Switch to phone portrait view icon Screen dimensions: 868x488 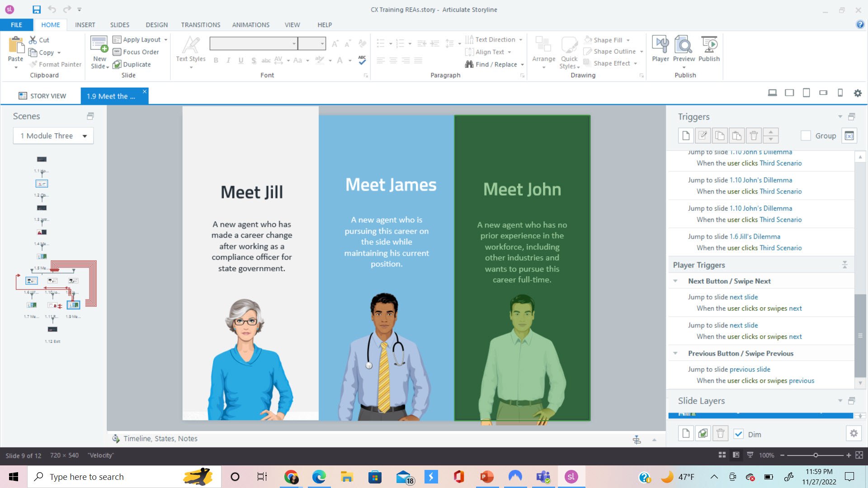tap(840, 93)
